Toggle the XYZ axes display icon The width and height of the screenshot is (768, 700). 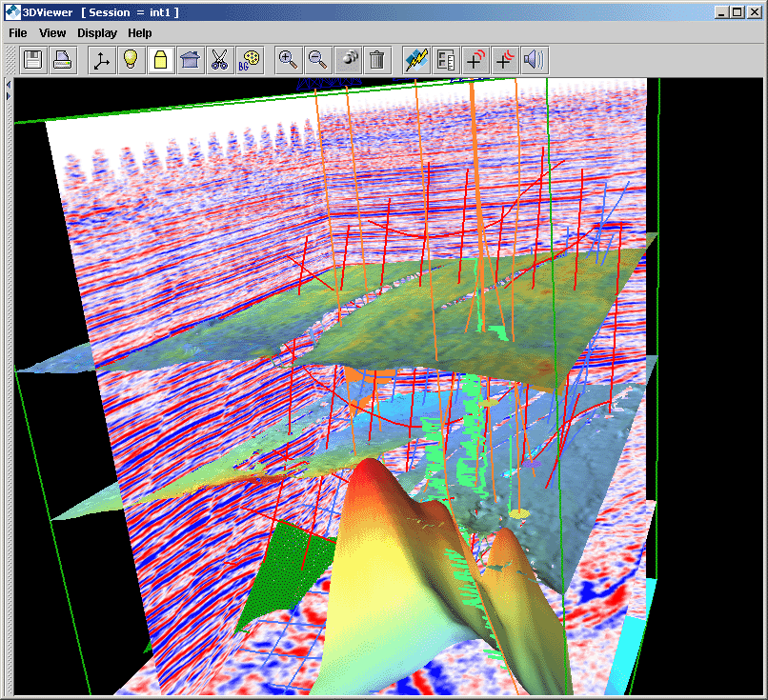[102, 61]
